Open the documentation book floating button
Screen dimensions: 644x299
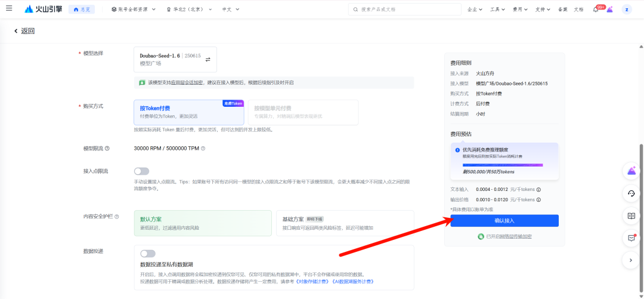pyautogui.click(x=631, y=215)
